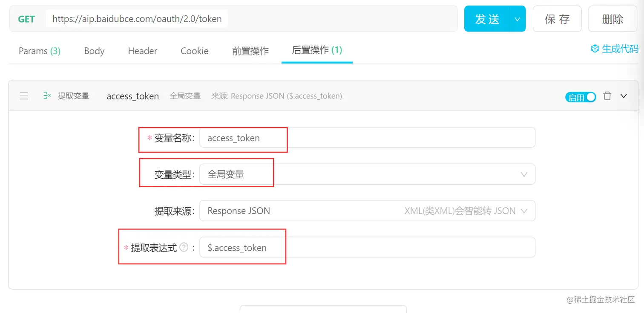Switch to the 后置操作 tab

pos(317,50)
